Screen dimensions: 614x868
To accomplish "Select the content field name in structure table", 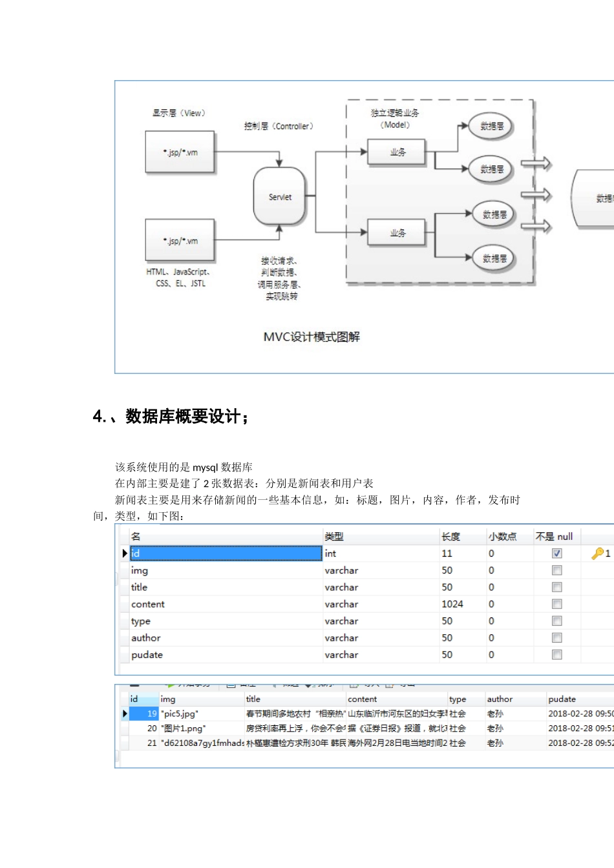I will point(226,604).
